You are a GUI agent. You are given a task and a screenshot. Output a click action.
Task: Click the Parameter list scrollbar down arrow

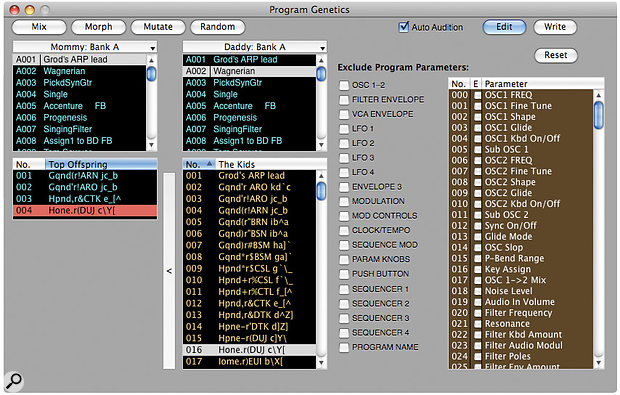click(599, 363)
